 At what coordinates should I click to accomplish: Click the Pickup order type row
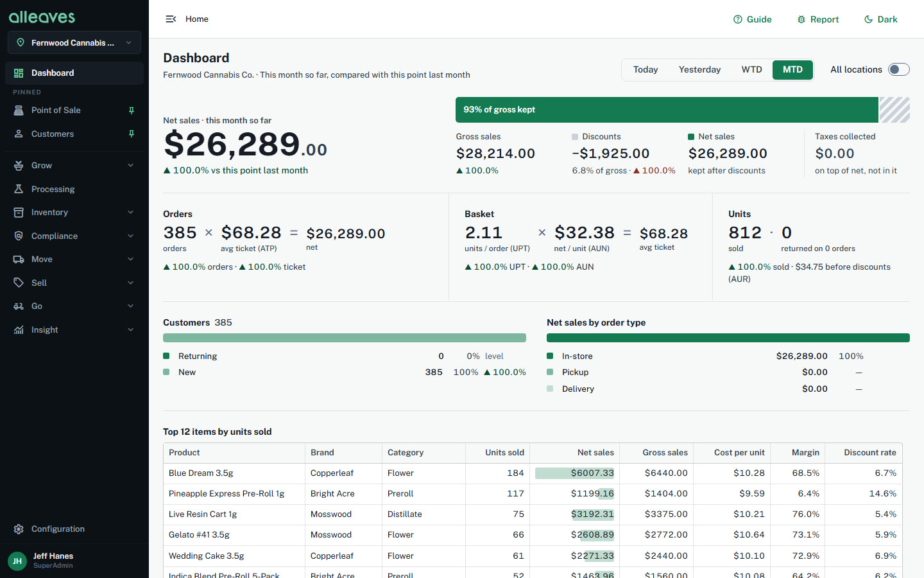click(x=728, y=372)
